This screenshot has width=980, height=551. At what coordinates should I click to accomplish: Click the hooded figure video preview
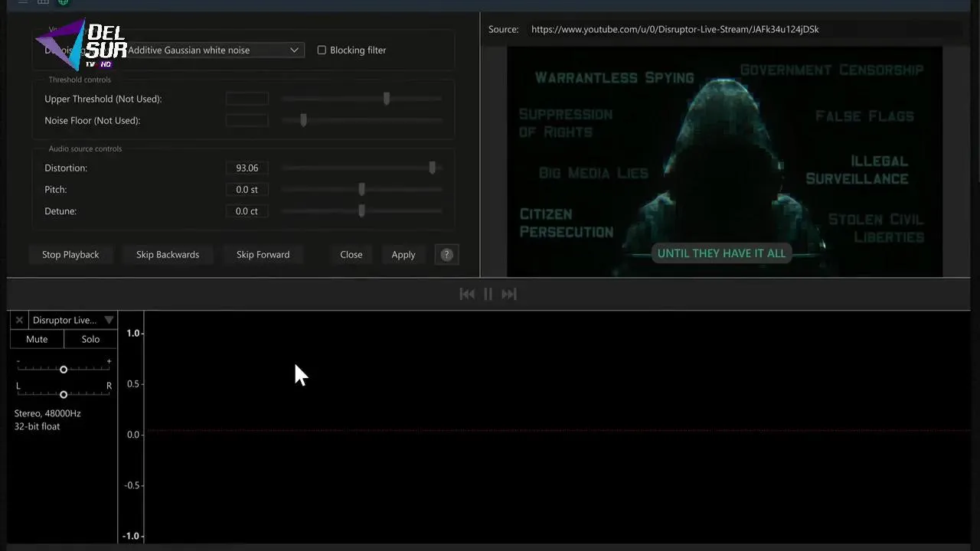tap(724, 161)
